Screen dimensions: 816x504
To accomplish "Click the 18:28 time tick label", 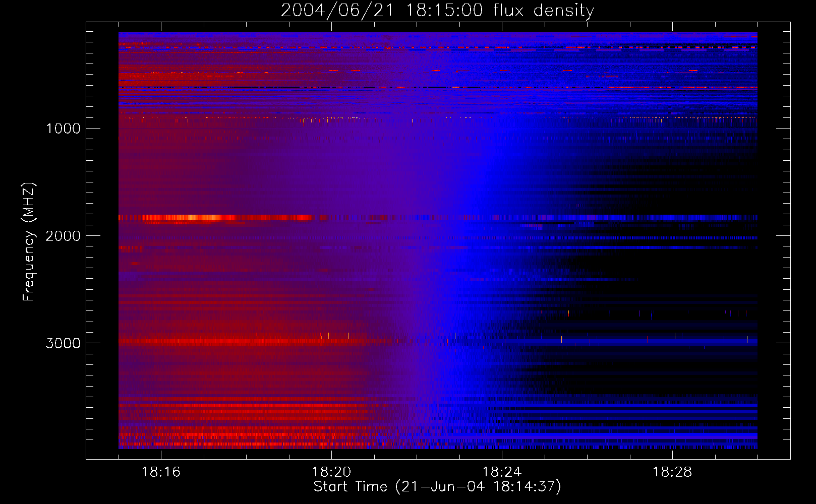I will tap(672, 472).
